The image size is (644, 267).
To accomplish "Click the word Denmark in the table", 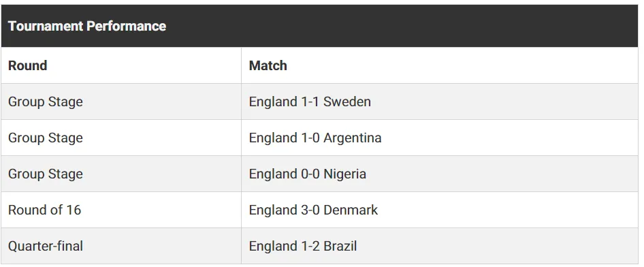I will click(x=351, y=210).
